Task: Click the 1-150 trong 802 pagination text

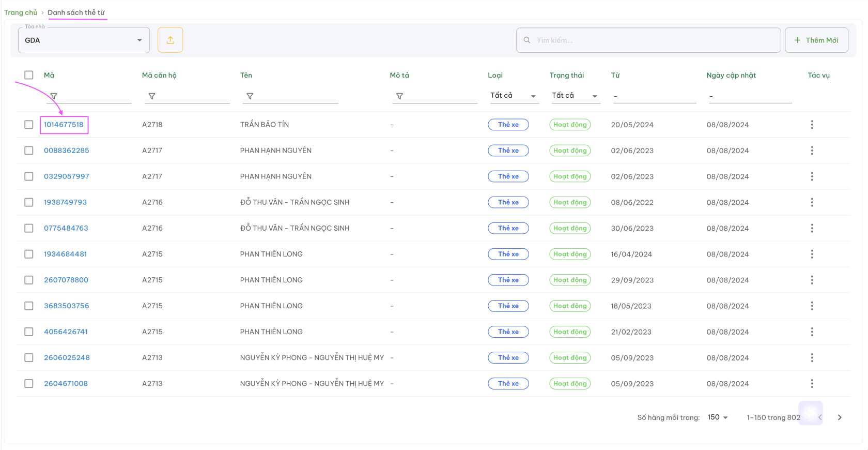Action: click(773, 417)
